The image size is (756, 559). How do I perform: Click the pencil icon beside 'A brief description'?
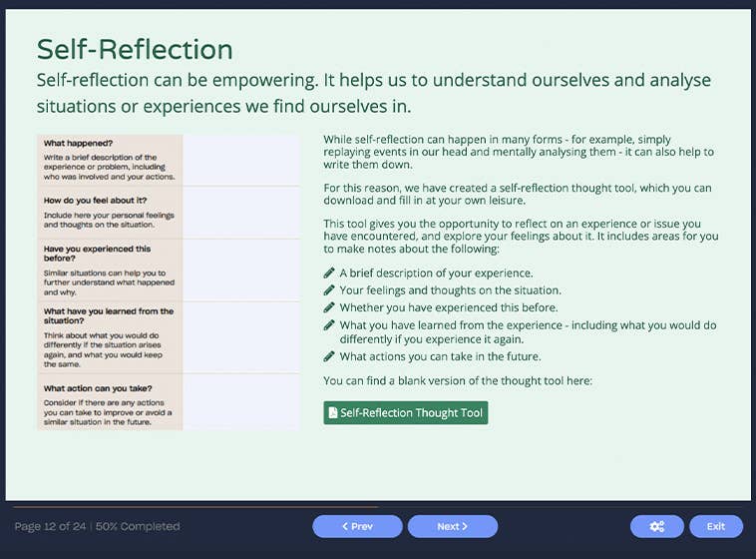pyautogui.click(x=330, y=274)
